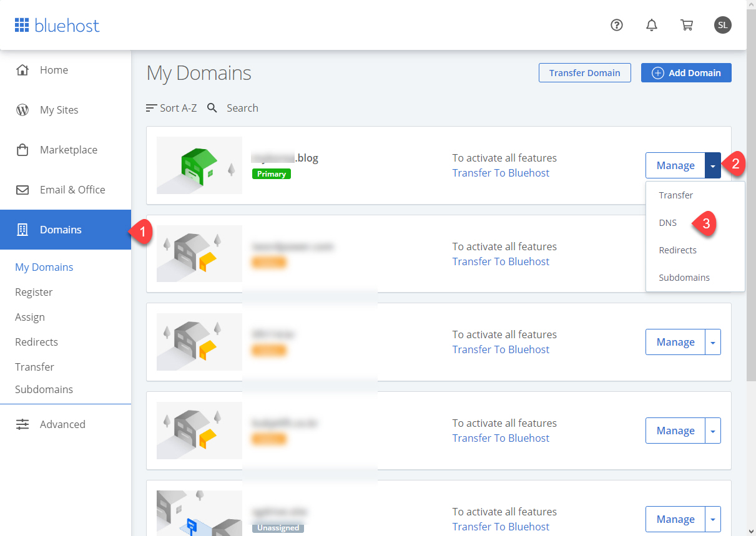Click Transfer To Bluehost link for .blog domain

(501, 173)
